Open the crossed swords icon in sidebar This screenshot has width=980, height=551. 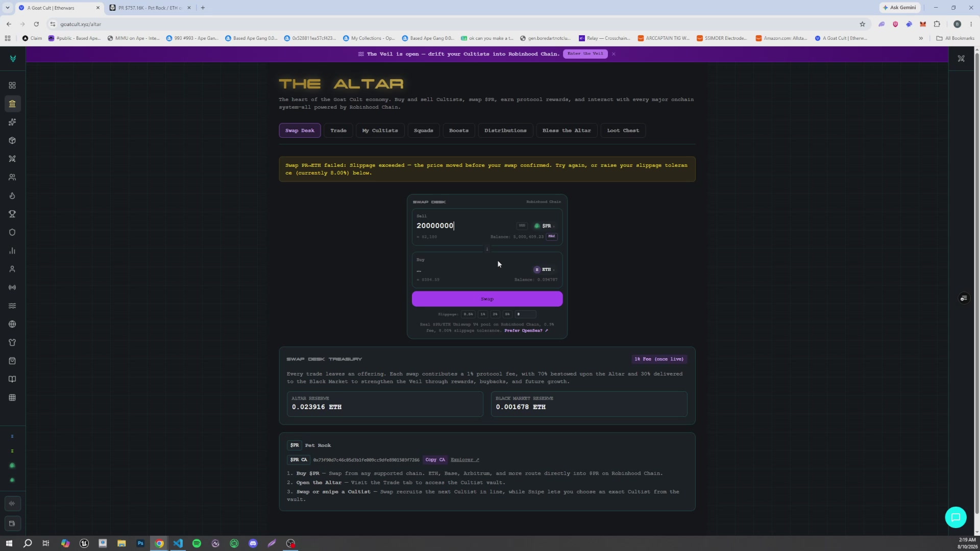tap(12, 159)
